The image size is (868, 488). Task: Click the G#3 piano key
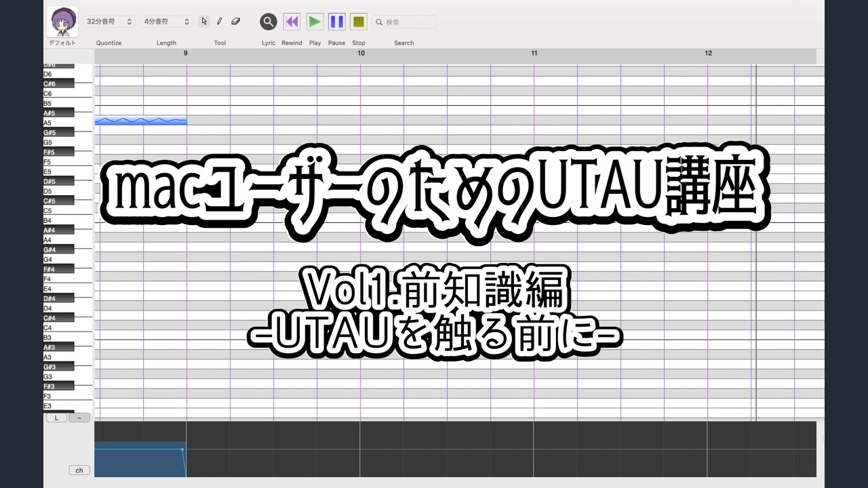[x=59, y=367]
